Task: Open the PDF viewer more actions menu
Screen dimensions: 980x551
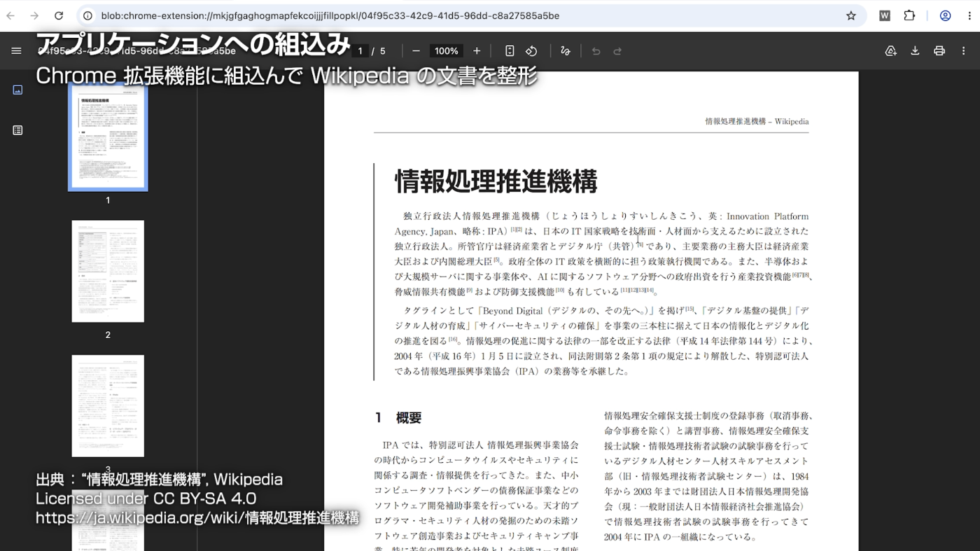Action: pos(964,51)
